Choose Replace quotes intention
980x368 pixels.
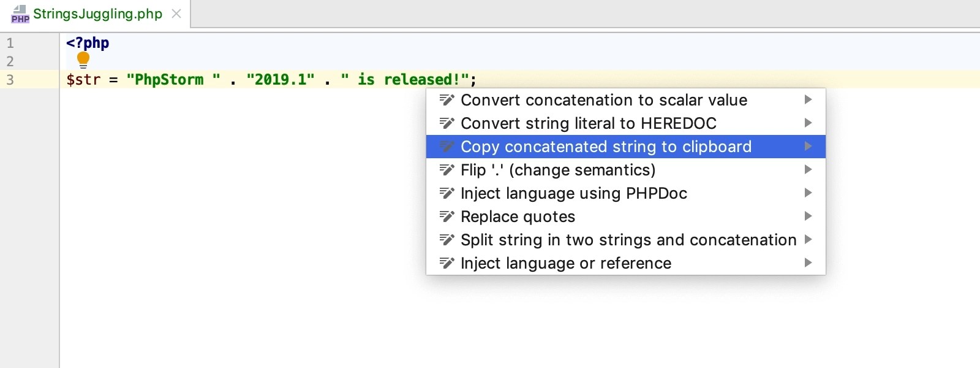tap(626, 217)
